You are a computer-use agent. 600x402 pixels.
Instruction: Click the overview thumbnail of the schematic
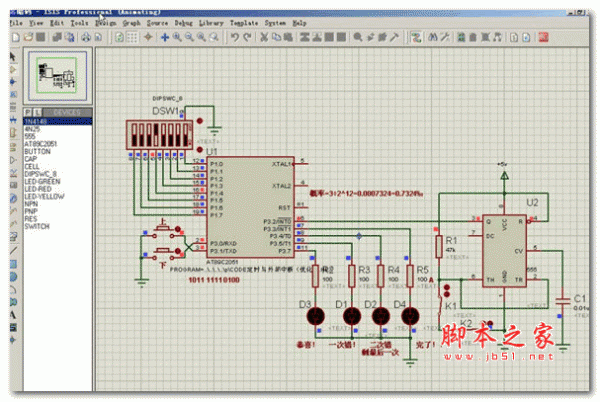(57, 75)
